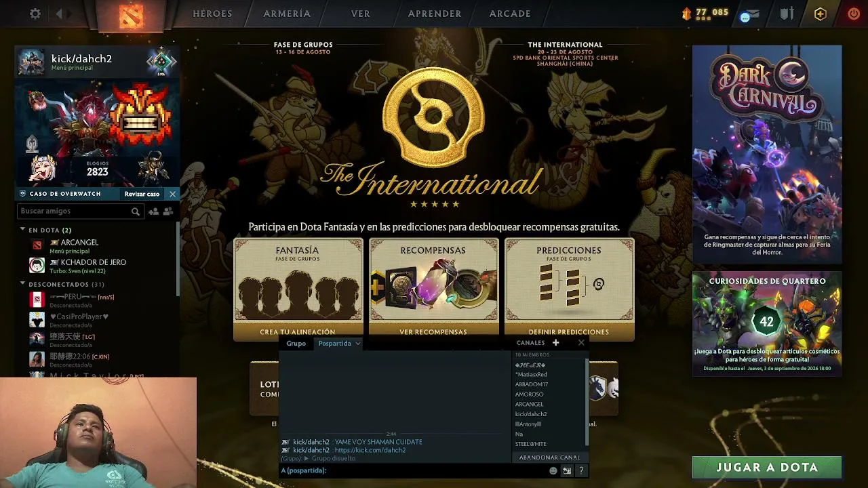Viewport: 868px width, 488px height.
Task: Close the chat panel with the X
Action: click(581, 343)
